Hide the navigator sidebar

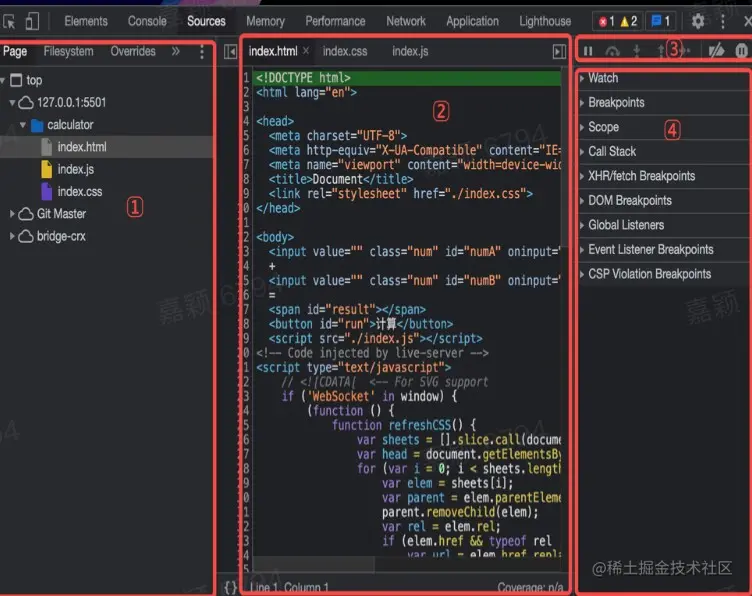[x=230, y=52]
